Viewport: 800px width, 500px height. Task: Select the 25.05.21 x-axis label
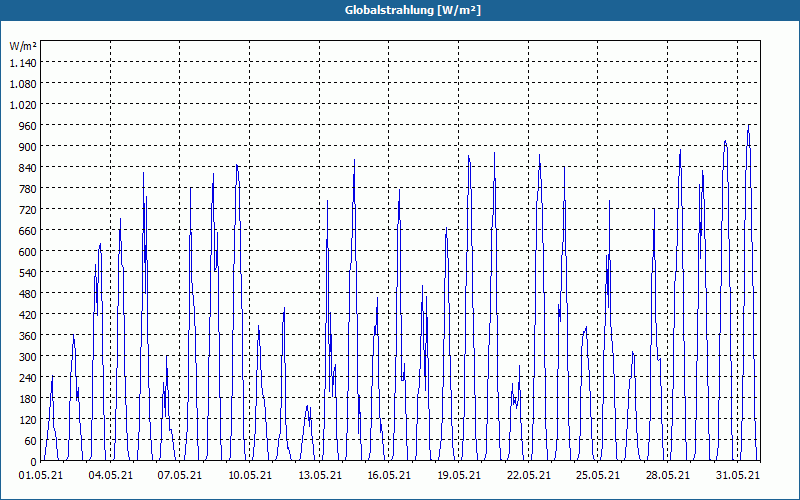597,475
